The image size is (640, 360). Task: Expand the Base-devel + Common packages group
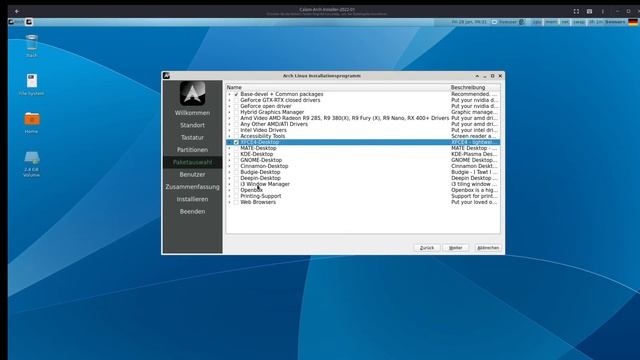pyautogui.click(x=229, y=94)
